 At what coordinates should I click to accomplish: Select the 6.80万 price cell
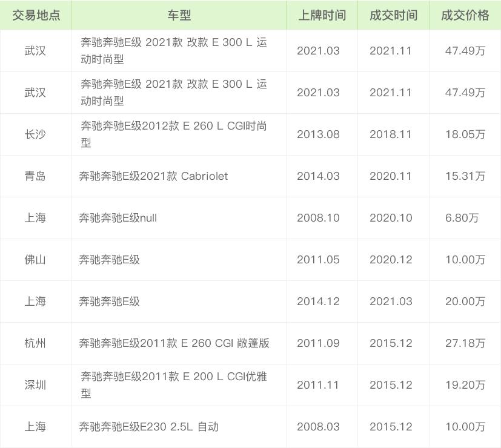click(462, 218)
